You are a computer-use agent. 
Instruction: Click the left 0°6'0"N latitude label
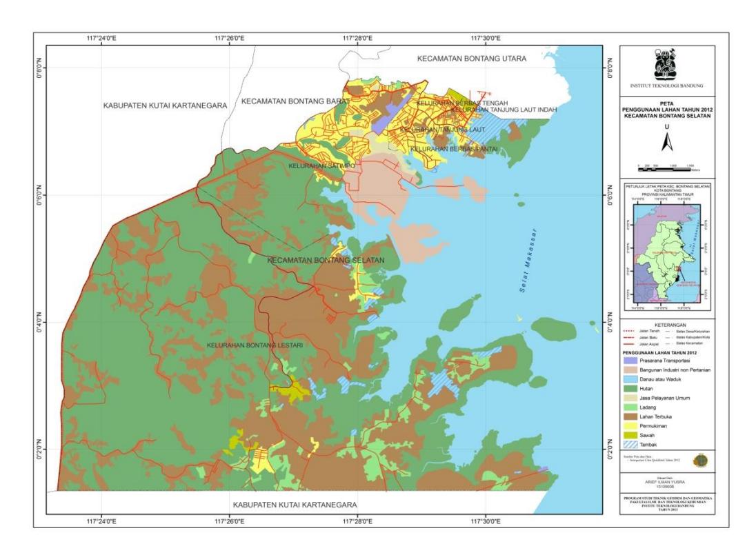point(40,196)
